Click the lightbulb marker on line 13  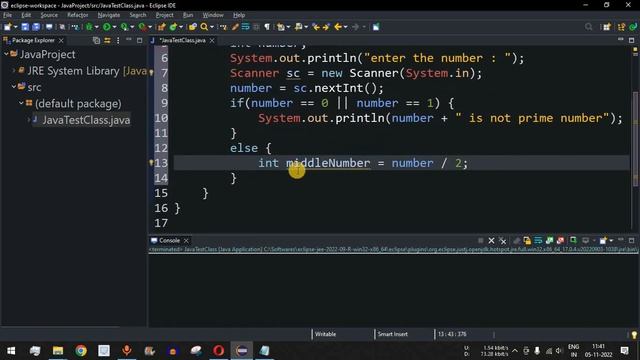click(x=151, y=163)
